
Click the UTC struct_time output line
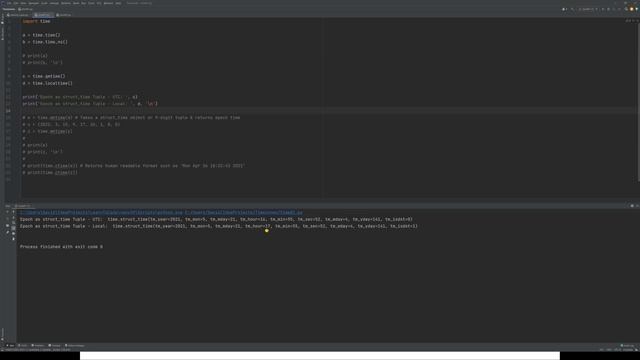216,219
